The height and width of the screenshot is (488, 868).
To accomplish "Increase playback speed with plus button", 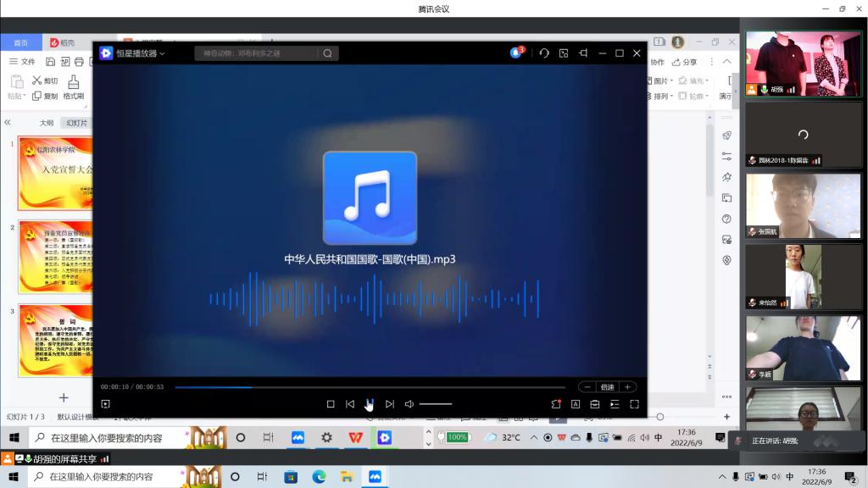I will click(x=627, y=387).
